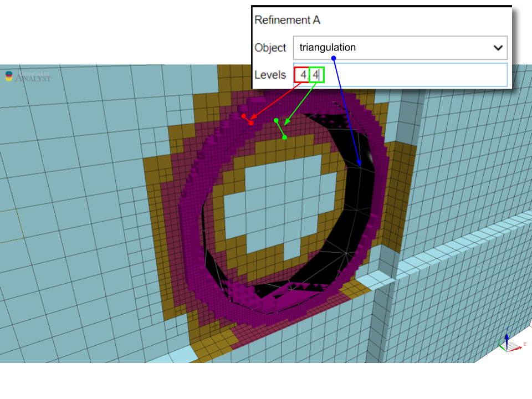Image resolution: width=532 pixels, height=399 pixels.
Task: Click the second level value in the green box
Action: pos(316,75)
